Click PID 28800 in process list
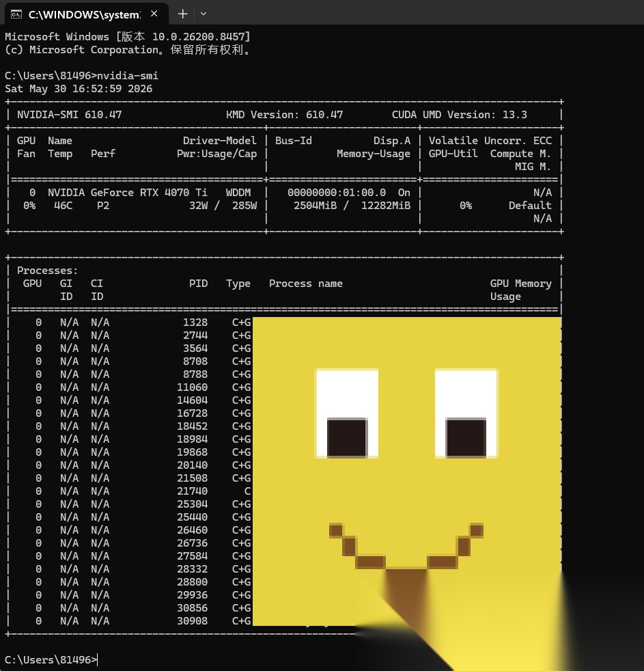Image resolution: width=644 pixels, height=671 pixels. click(x=193, y=582)
